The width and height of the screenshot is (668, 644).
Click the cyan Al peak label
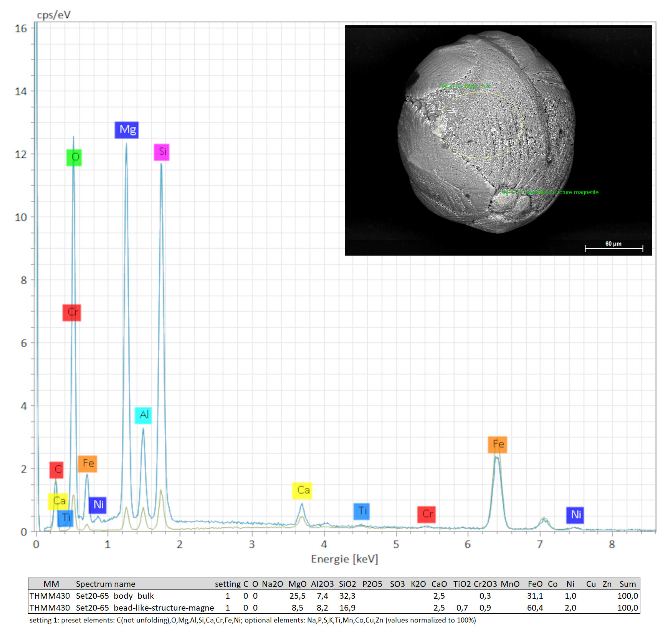pos(143,415)
